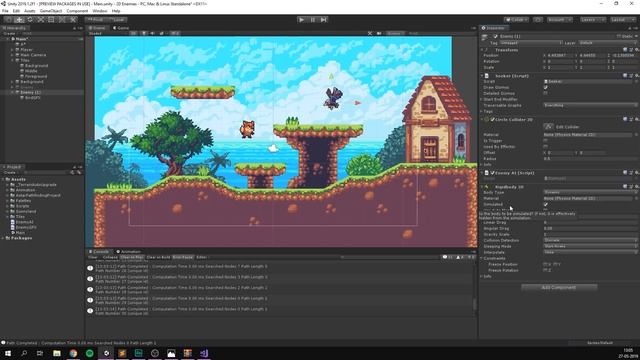The image size is (640, 360).
Task: Open the Scripts folder in Project
Action: click(22, 206)
